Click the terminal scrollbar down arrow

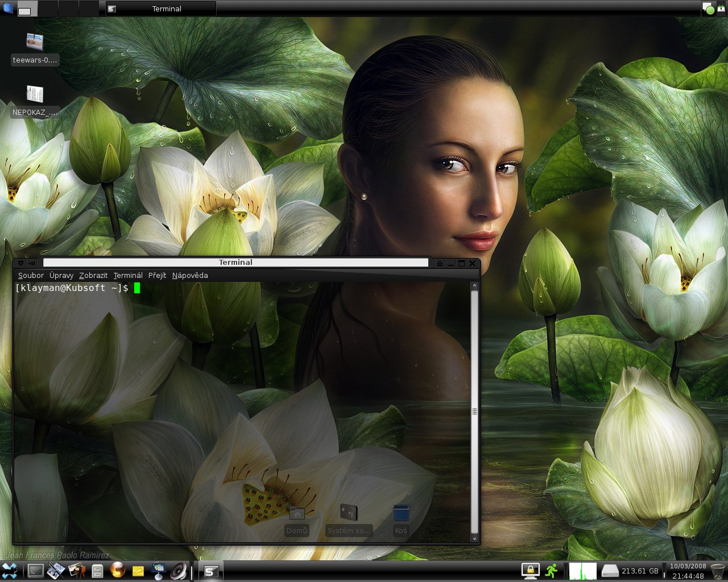pyautogui.click(x=475, y=538)
